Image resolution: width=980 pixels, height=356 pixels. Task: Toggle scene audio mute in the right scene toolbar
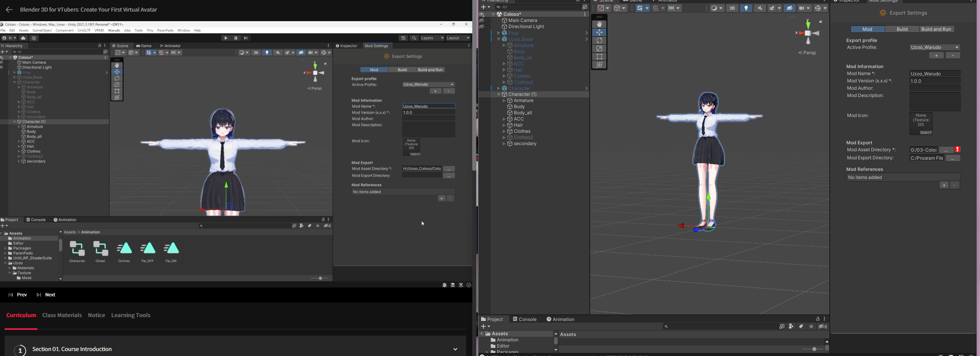point(760,8)
